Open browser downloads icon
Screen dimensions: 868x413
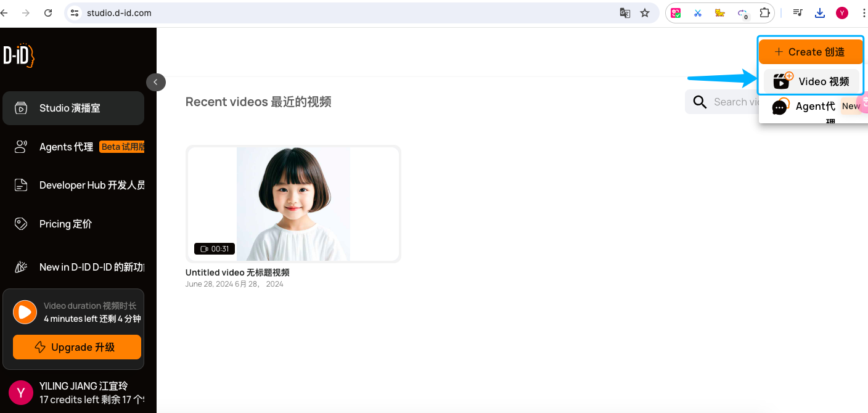coord(820,13)
